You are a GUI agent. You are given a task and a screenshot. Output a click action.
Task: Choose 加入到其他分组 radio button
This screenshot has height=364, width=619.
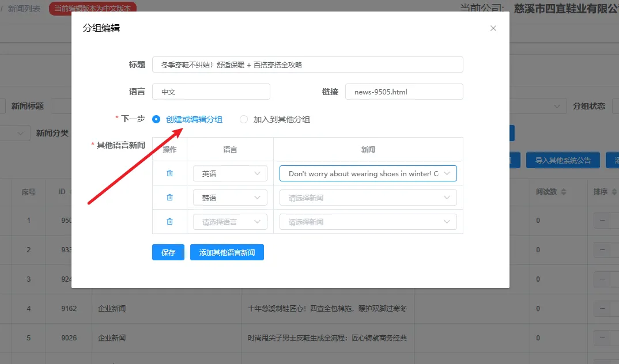coord(244,119)
